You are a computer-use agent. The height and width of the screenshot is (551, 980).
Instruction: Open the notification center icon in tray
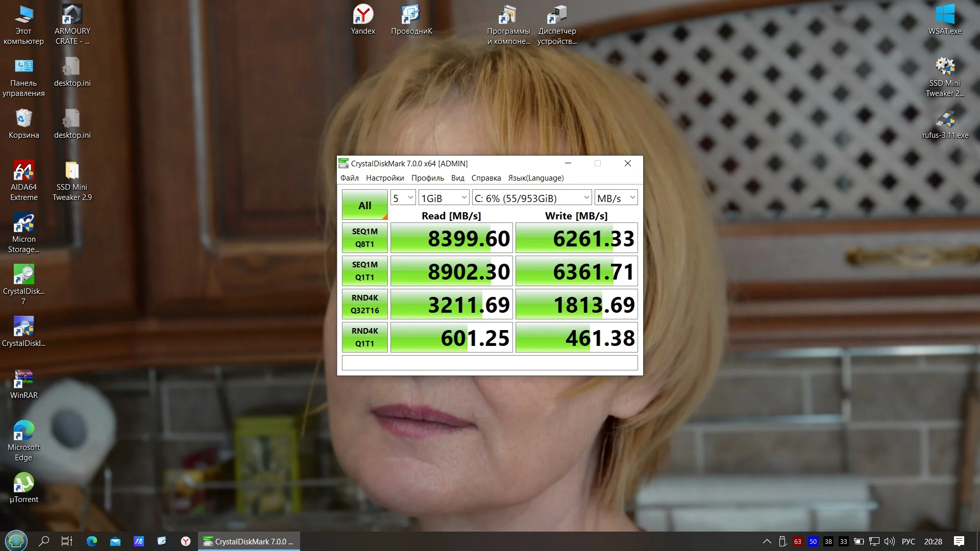(x=959, y=541)
